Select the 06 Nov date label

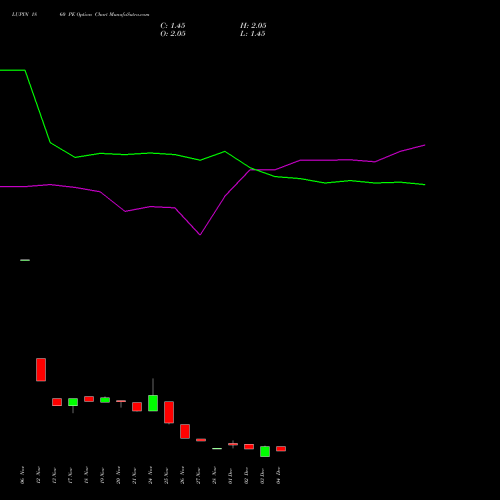[x=22, y=475]
